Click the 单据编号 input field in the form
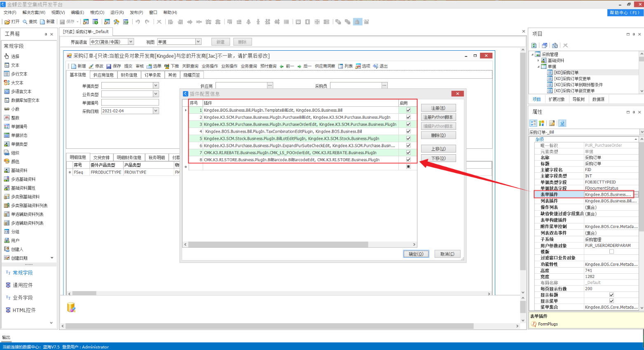 coord(130,102)
